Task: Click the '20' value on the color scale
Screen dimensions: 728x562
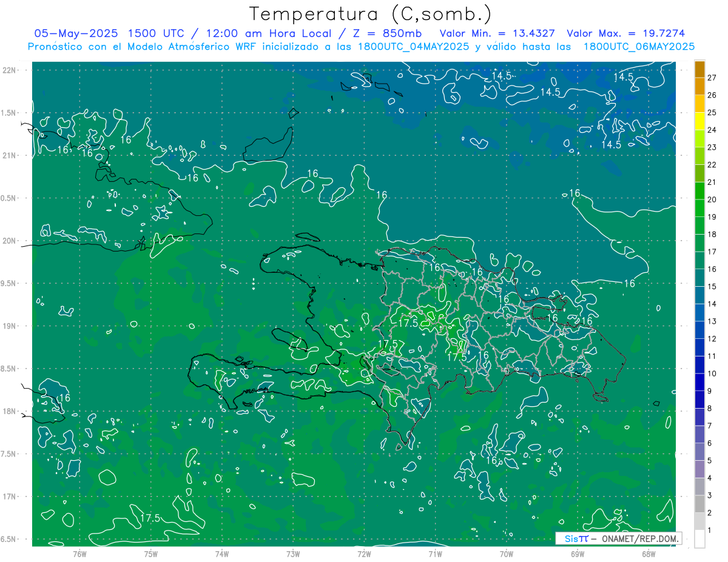Action: (713, 199)
